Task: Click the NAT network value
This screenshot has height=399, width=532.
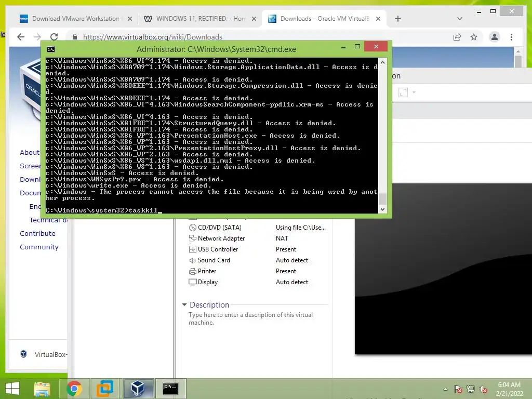Action: (282, 238)
